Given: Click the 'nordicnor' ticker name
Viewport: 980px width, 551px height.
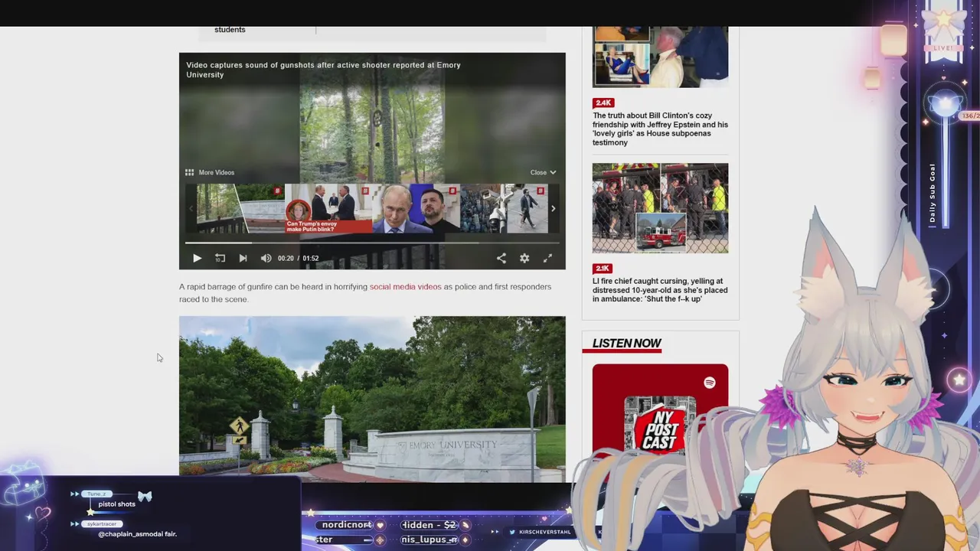Looking at the screenshot, I should 347,525.
